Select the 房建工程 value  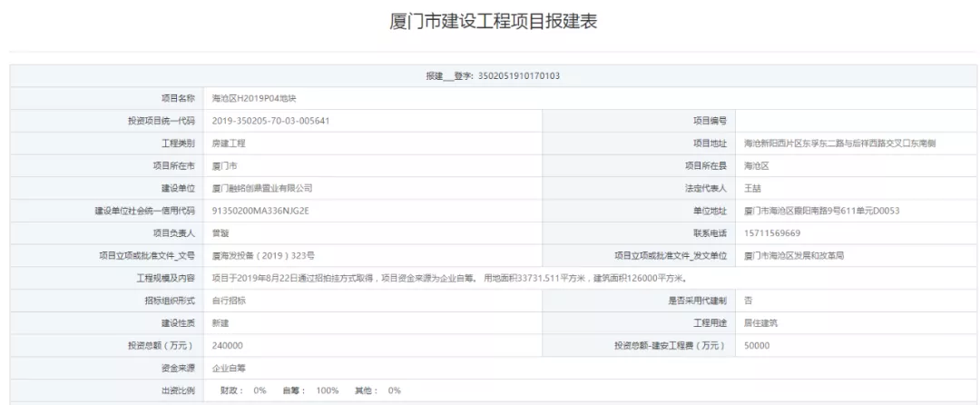click(229, 143)
